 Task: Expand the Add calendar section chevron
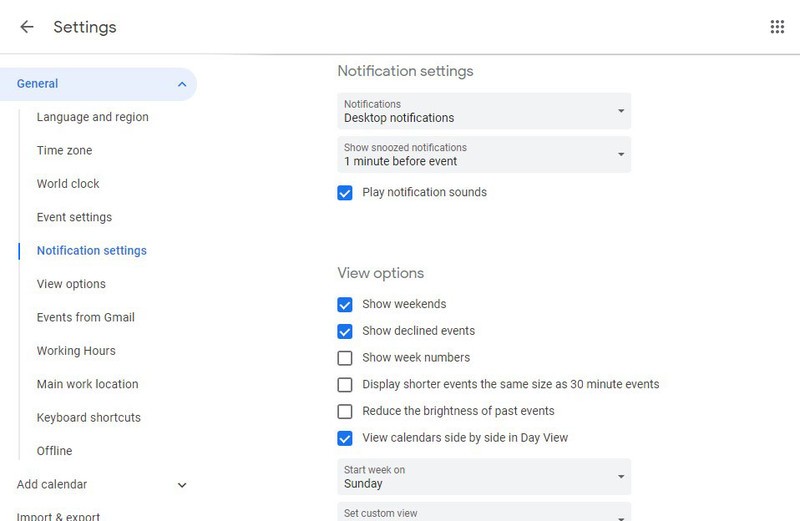point(182,485)
